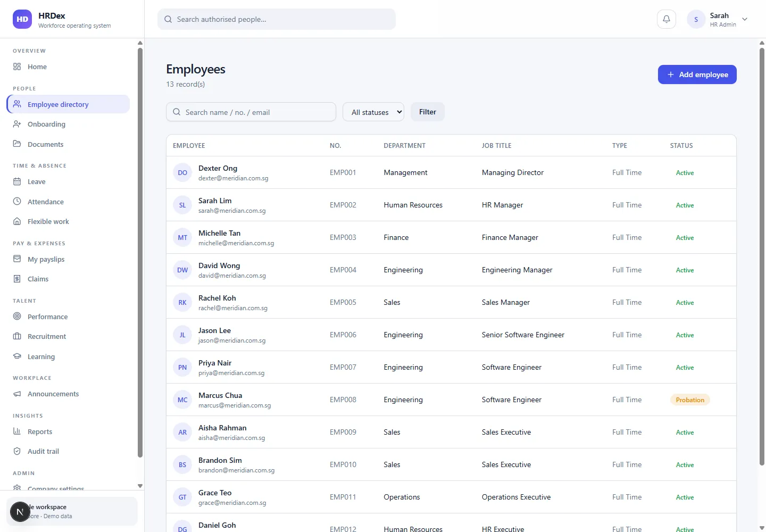Click the Finance Manager job title
The width and height of the screenshot is (766, 532).
coord(510,237)
